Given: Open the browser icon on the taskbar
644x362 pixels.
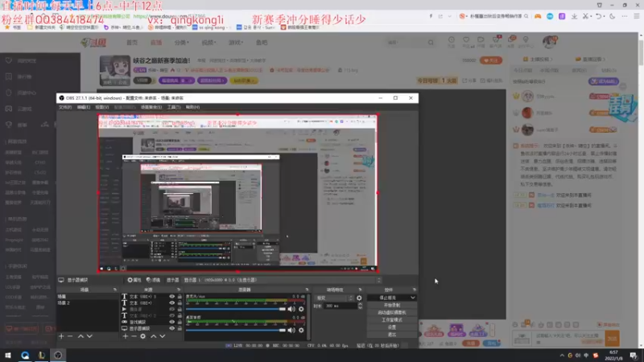Looking at the screenshot, I should tap(25, 355).
